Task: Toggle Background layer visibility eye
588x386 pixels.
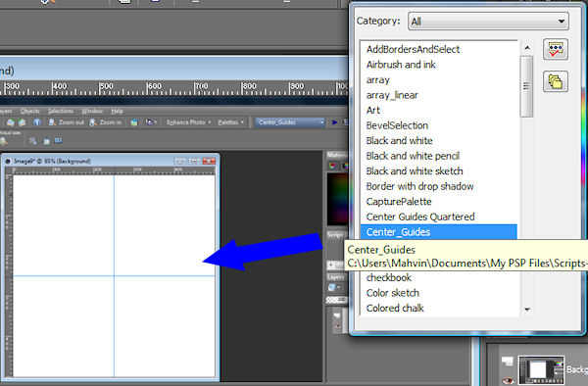Action: coord(508,381)
